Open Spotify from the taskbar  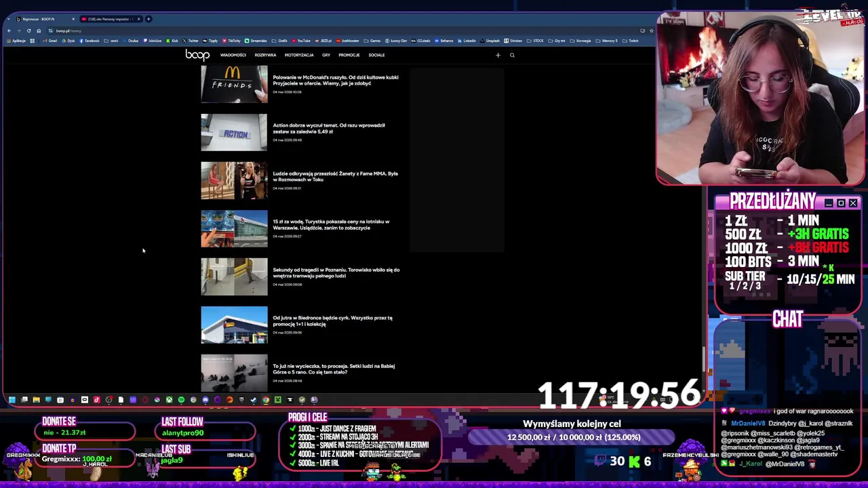tap(181, 400)
